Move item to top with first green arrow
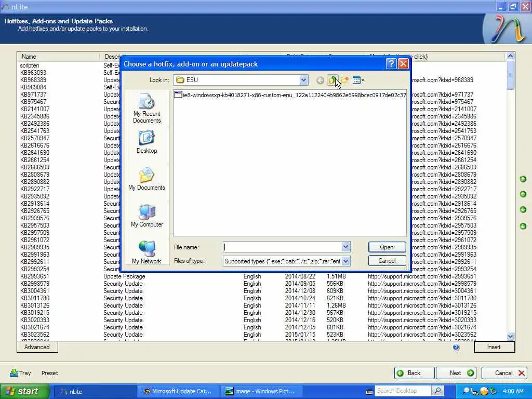532x399 pixels. coord(523,179)
